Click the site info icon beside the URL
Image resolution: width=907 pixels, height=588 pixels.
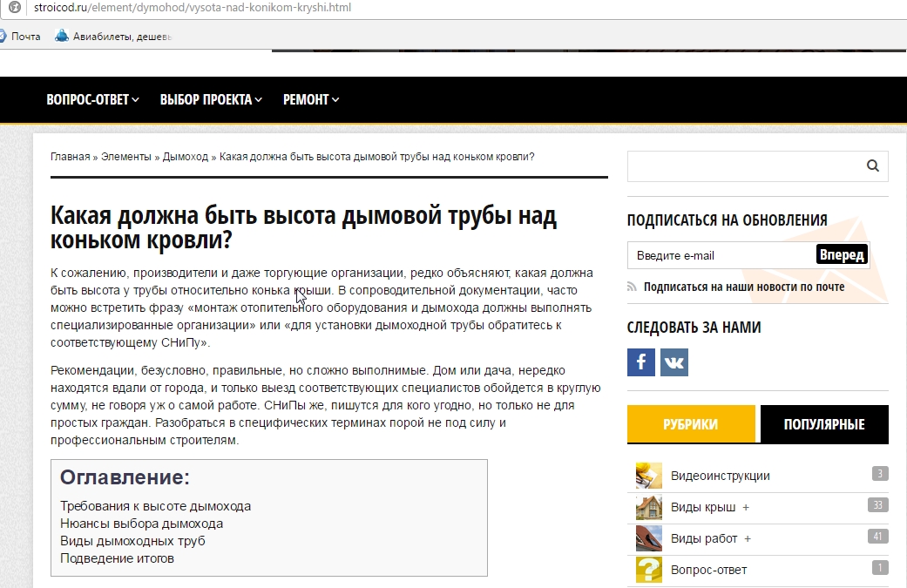point(15,7)
